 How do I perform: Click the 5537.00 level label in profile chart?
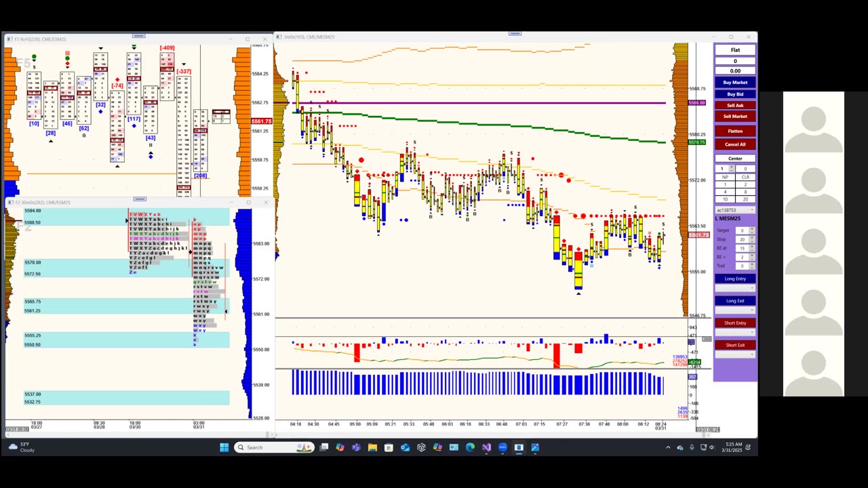(x=33, y=394)
